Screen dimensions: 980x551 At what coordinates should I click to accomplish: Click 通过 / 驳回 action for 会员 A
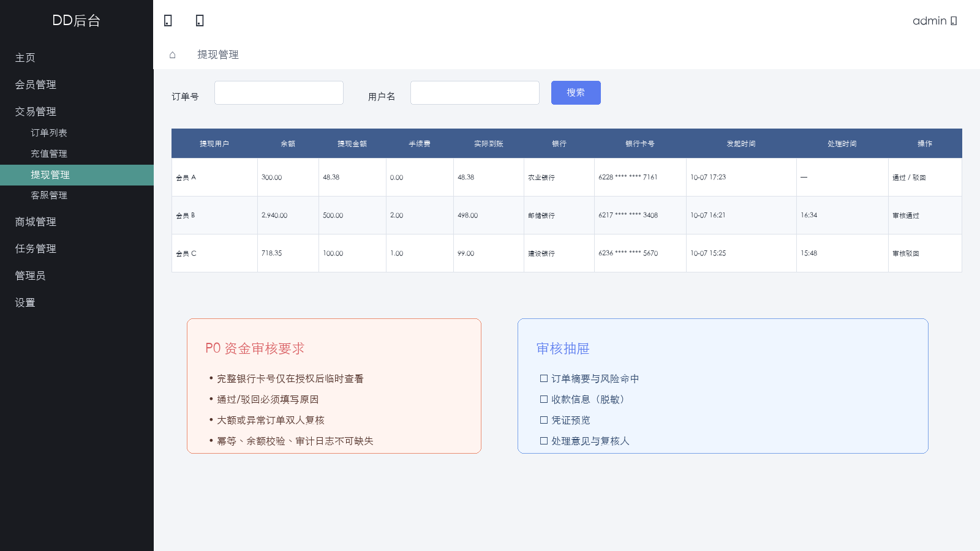coord(909,178)
